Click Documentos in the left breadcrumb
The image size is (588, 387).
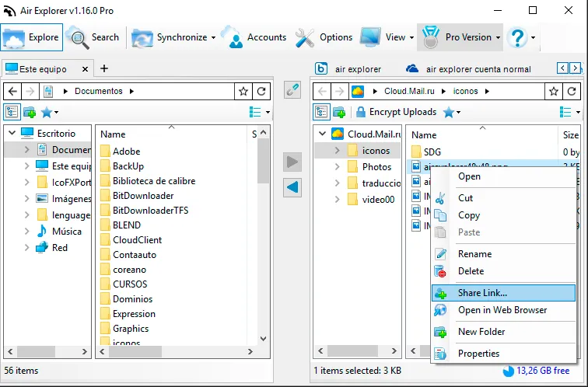(x=99, y=91)
